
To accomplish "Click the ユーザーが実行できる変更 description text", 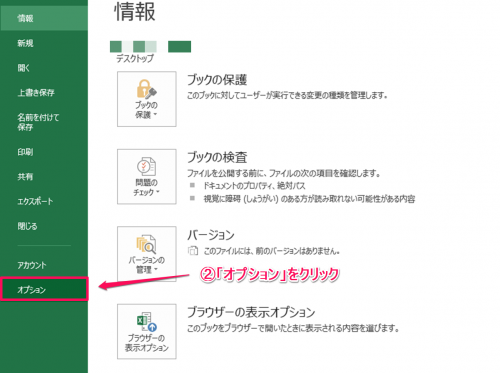I will click(287, 95).
